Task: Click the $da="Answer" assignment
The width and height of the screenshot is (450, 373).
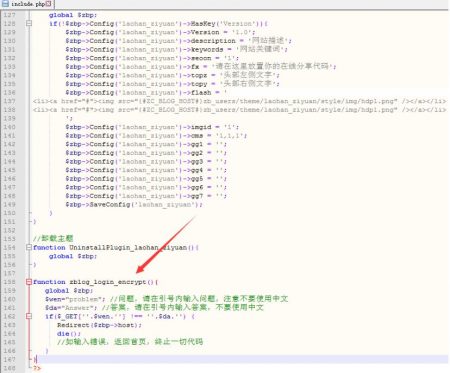Action: pos(71,308)
